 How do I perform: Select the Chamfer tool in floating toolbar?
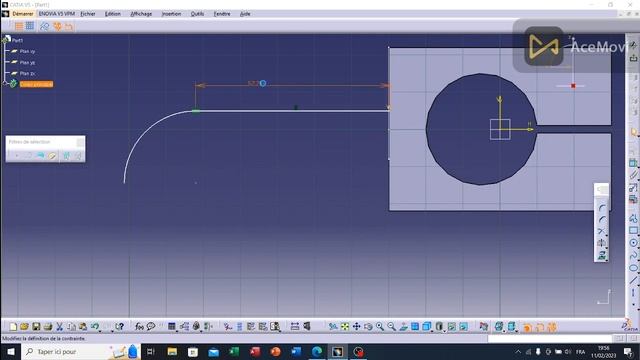pyautogui.click(x=602, y=220)
